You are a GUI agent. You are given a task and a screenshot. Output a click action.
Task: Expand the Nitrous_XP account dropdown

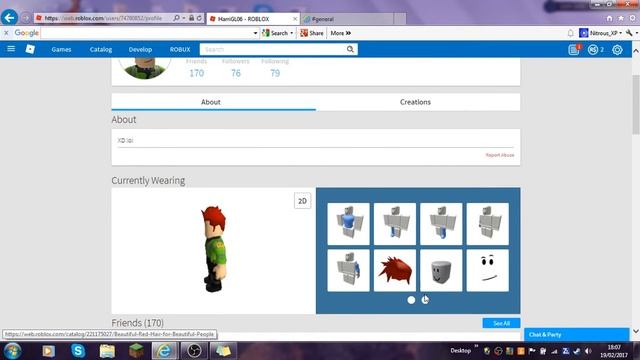pyautogui.click(x=620, y=33)
